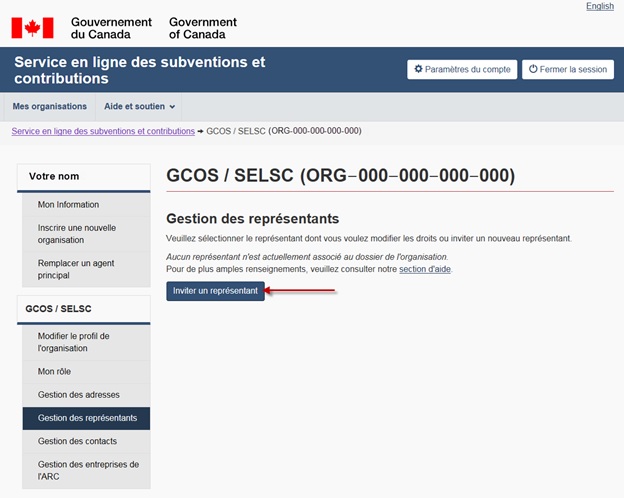Follow the Service en ligne breadcrumb link

[102, 131]
